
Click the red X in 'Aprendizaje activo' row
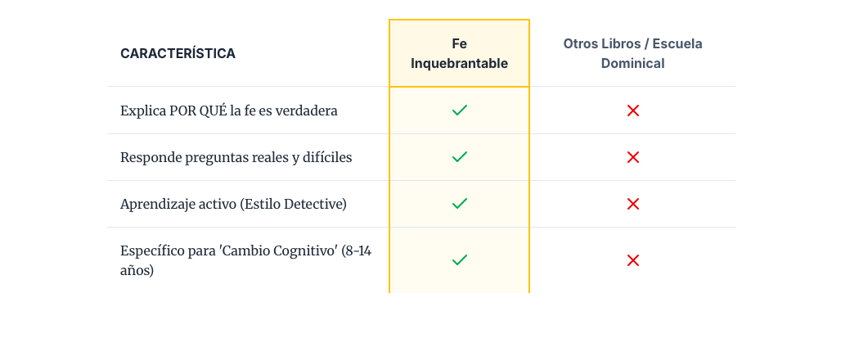[x=632, y=204]
